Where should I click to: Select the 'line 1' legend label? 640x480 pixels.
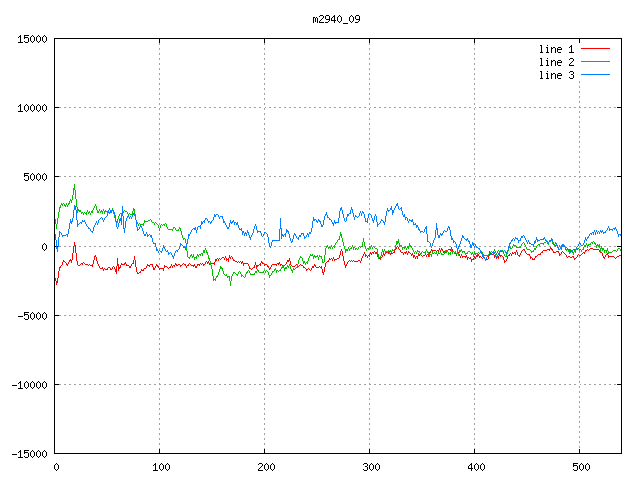[x=556, y=49]
